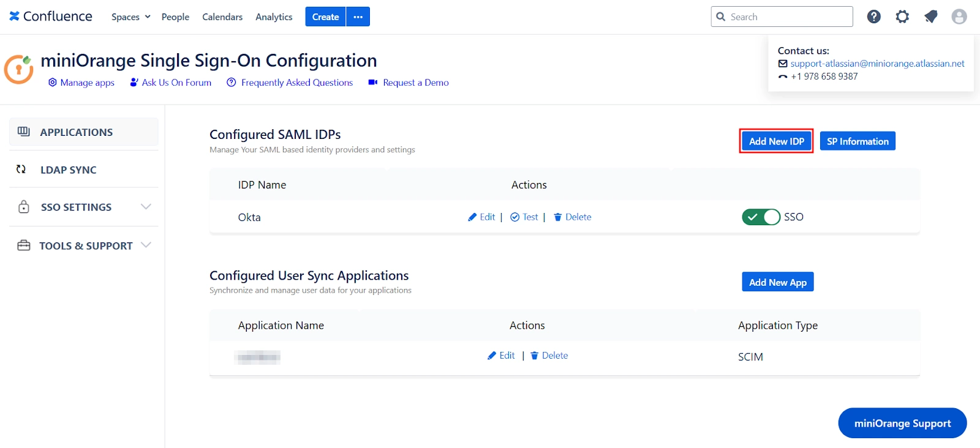Open the Spaces dropdown
980x448 pixels.
coord(130,17)
